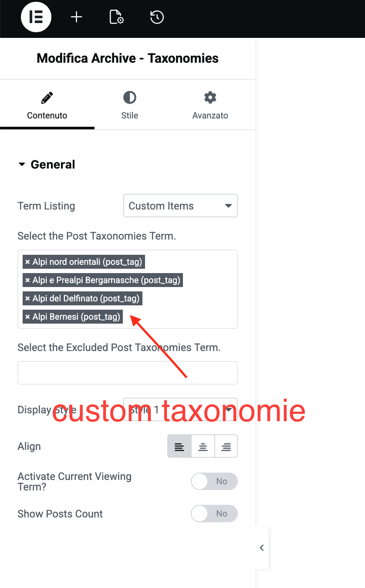Remove the Alpi e Prealpi Bergamasche tag
This screenshot has width=365, height=588.
click(27, 280)
